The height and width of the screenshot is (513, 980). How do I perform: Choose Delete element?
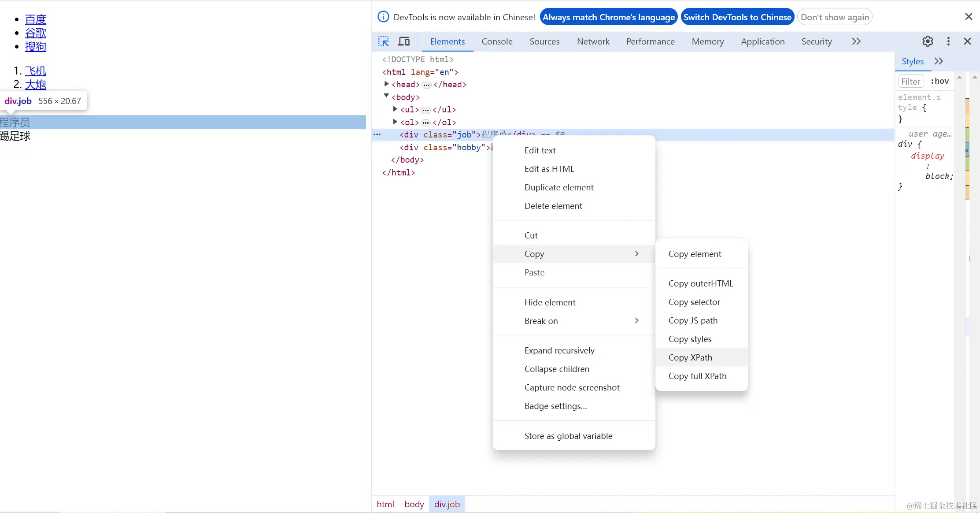[574, 206]
